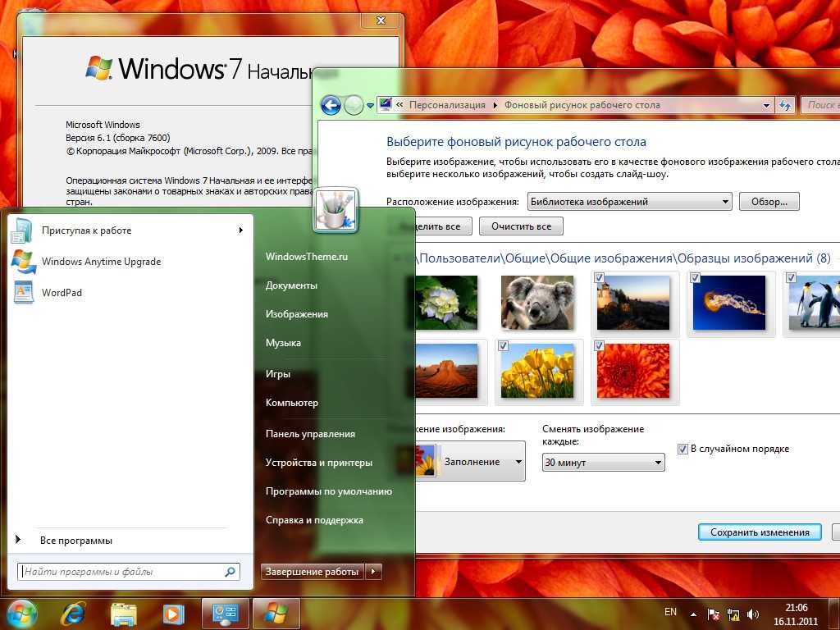Click the WordPad icon in Start menu
The width and height of the screenshot is (840, 630).
(23, 293)
